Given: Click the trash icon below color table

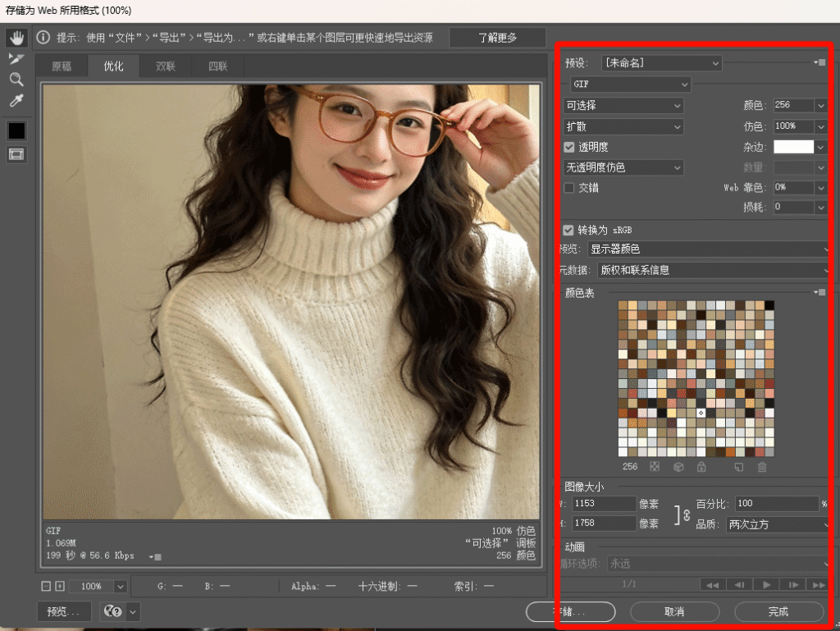Looking at the screenshot, I should click(762, 467).
